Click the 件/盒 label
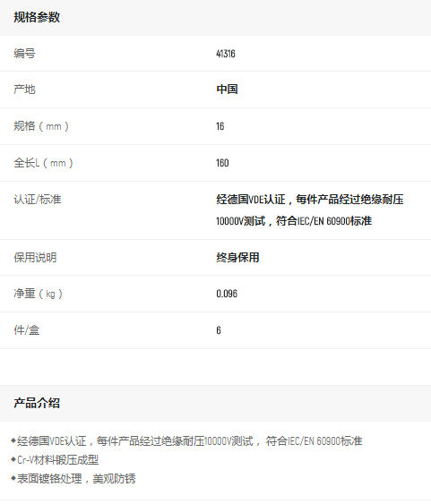 27,330
